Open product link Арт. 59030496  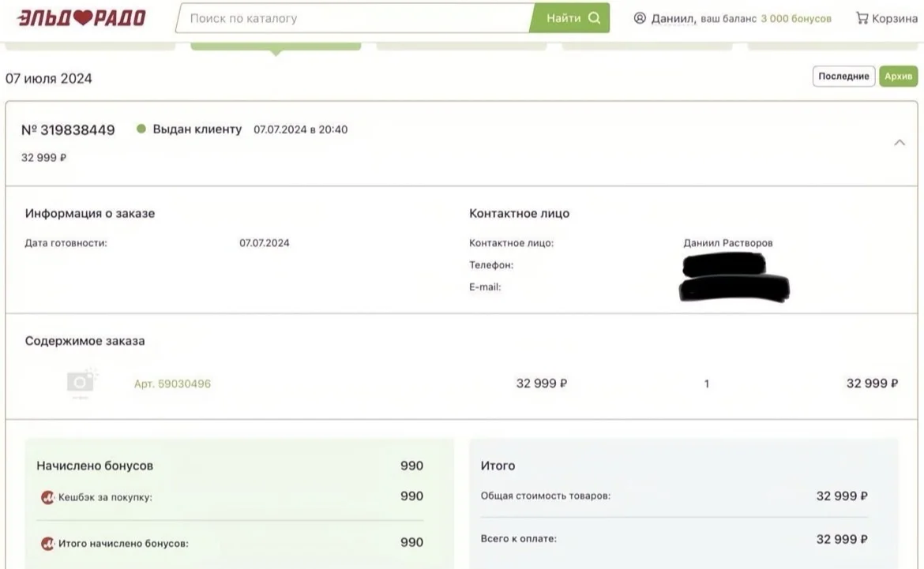[x=172, y=384]
